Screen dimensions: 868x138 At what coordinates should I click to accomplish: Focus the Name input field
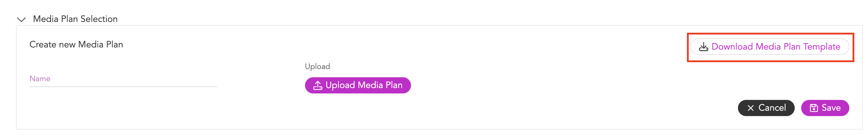(123, 79)
